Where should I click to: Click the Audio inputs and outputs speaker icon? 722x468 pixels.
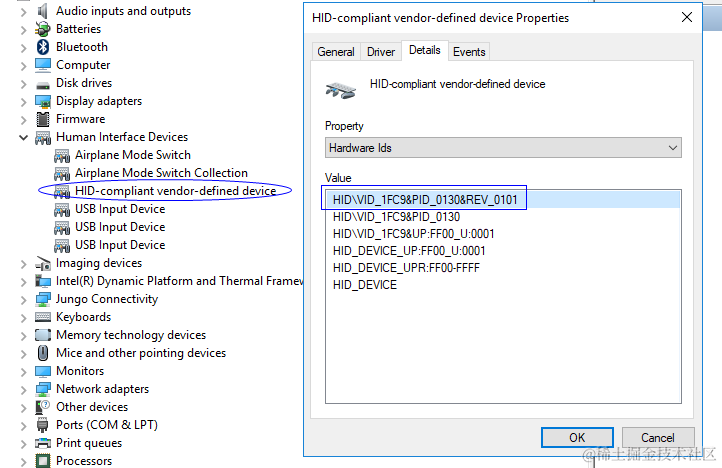point(43,11)
